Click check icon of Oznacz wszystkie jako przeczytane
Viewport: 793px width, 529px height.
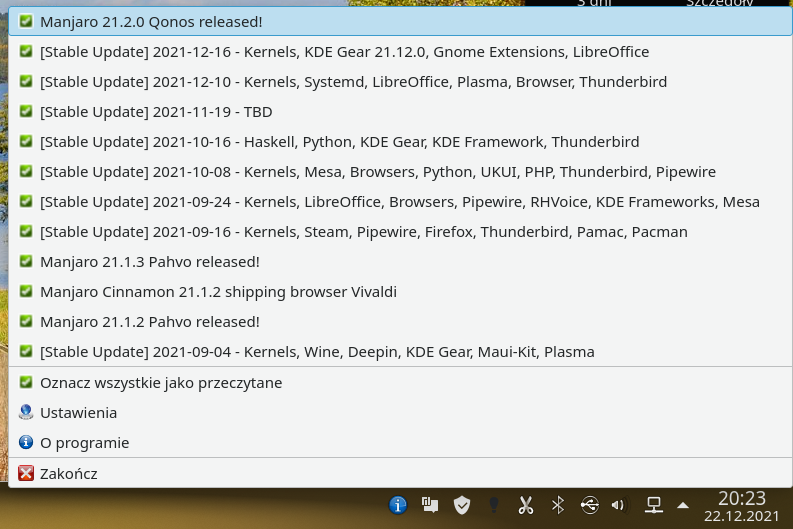[26, 382]
